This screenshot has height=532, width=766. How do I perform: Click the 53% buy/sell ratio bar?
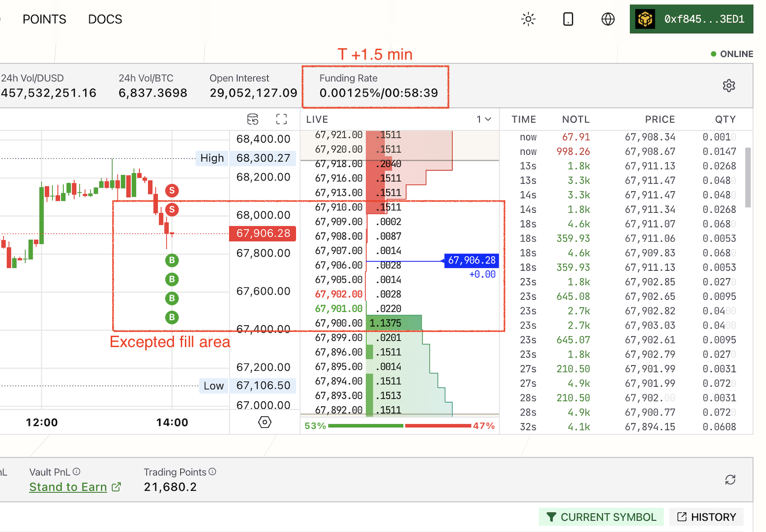click(366, 426)
